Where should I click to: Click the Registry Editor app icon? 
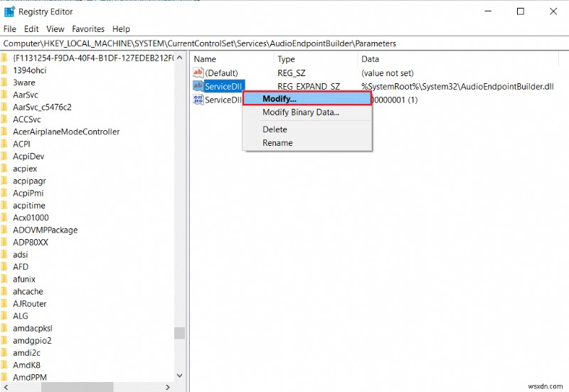pos(9,11)
